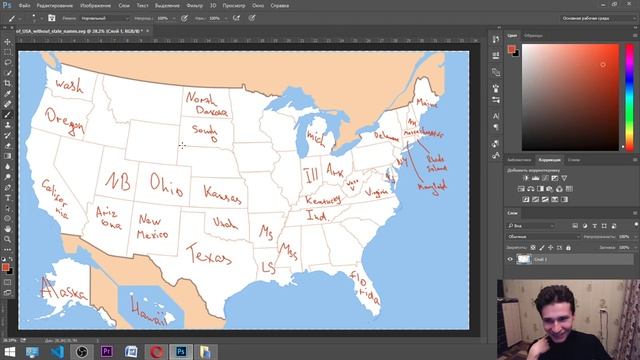
Task: Select the Lasso tool
Action: [8, 62]
